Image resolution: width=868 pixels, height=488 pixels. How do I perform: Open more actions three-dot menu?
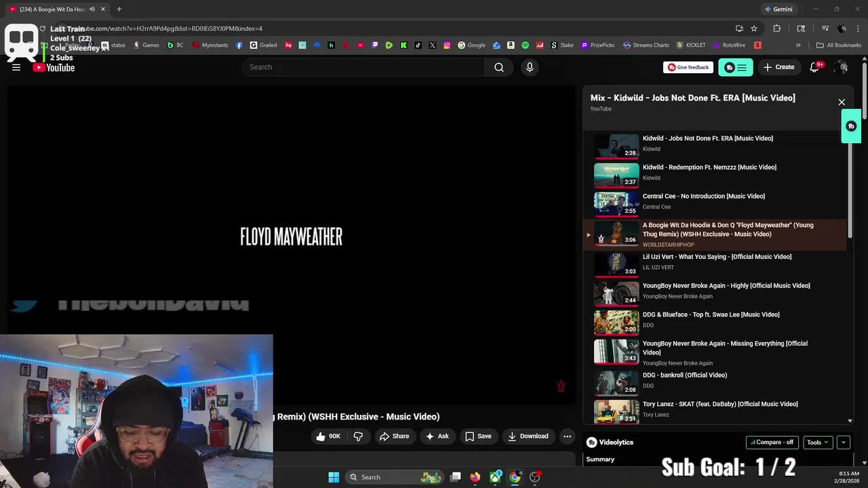[568, 436]
